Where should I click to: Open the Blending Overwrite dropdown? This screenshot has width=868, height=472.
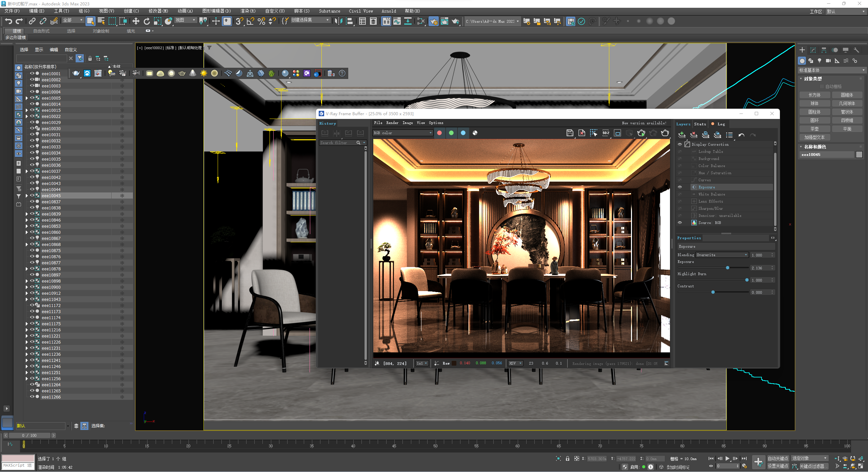722,255
